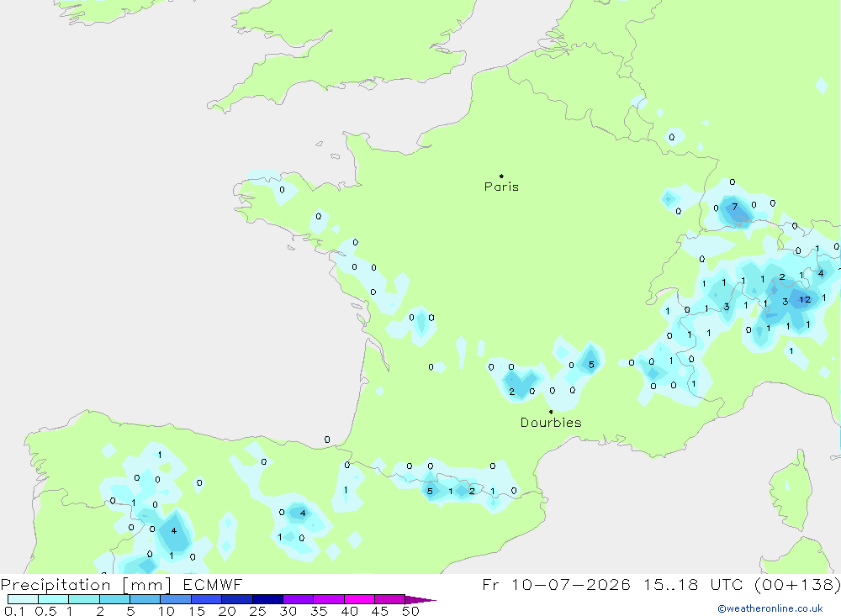Select the dark blue 20 mm legend swatch
This screenshot has height=616, width=841.
tap(236, 599)
